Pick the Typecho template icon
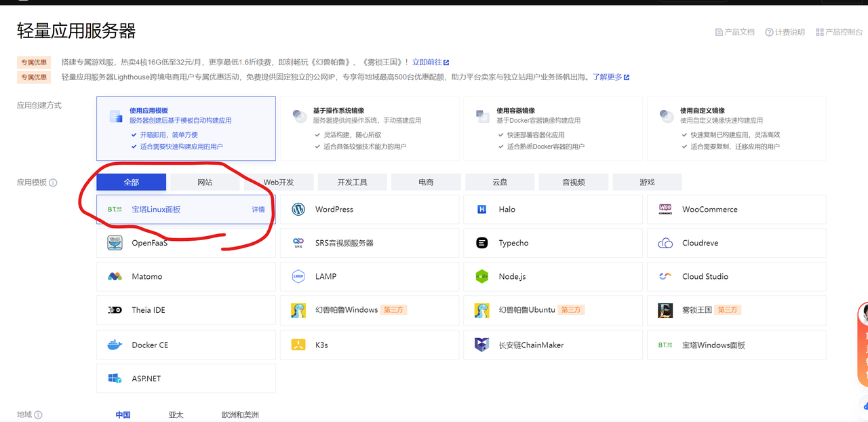The width and height of the screenshot is (868, 422). click(x=482, y=243)
